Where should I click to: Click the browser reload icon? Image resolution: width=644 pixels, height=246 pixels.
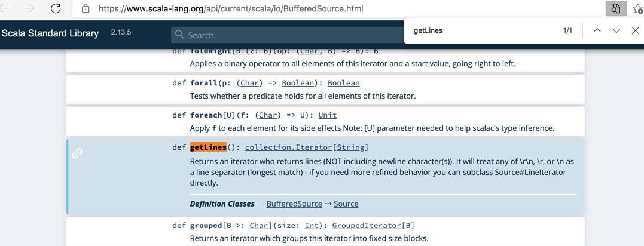click(x=56, y=8)
